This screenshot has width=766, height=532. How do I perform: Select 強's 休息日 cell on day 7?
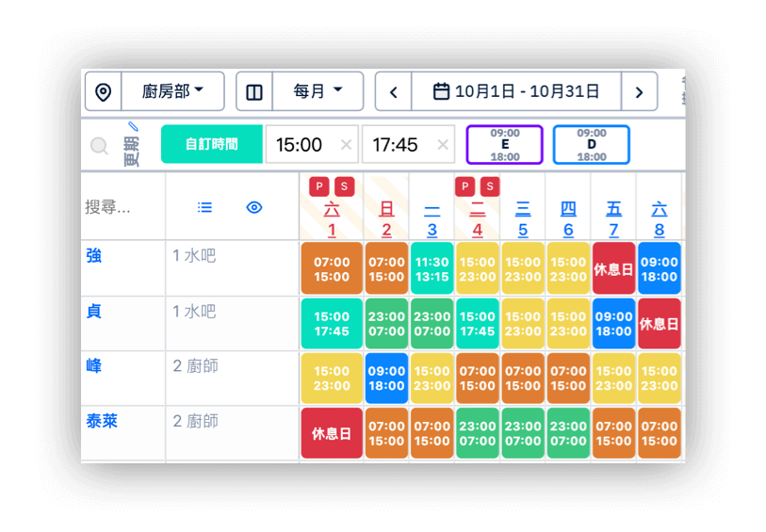(x=613, y=268)
